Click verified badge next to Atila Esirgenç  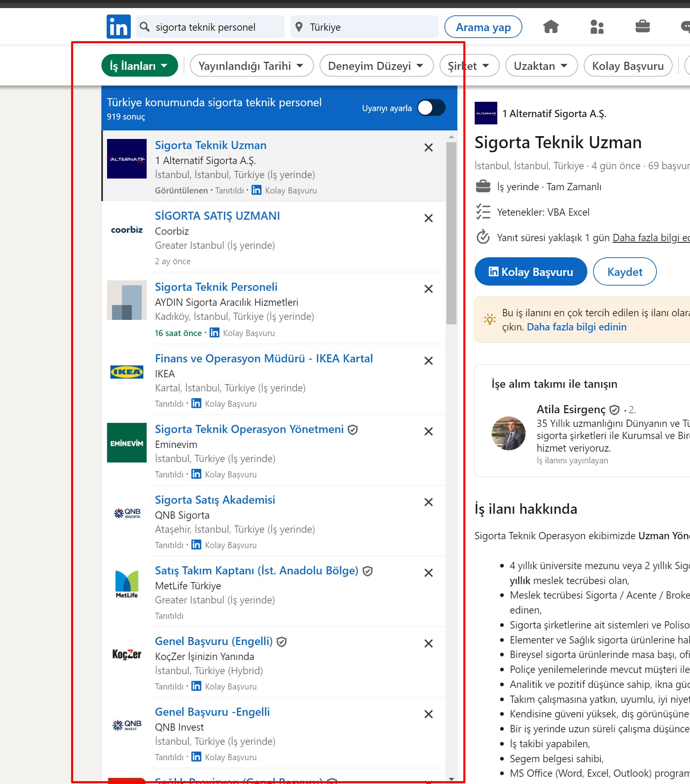[x=614, y=410]
